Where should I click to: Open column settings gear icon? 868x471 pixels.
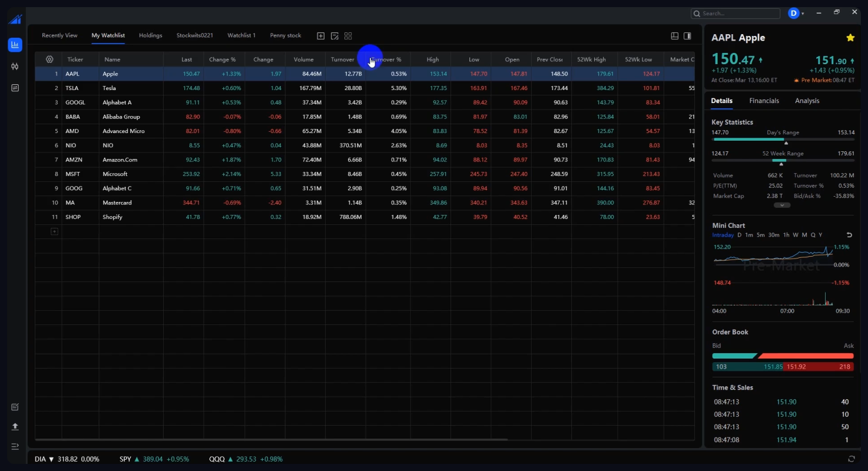(x=49, y=59)
